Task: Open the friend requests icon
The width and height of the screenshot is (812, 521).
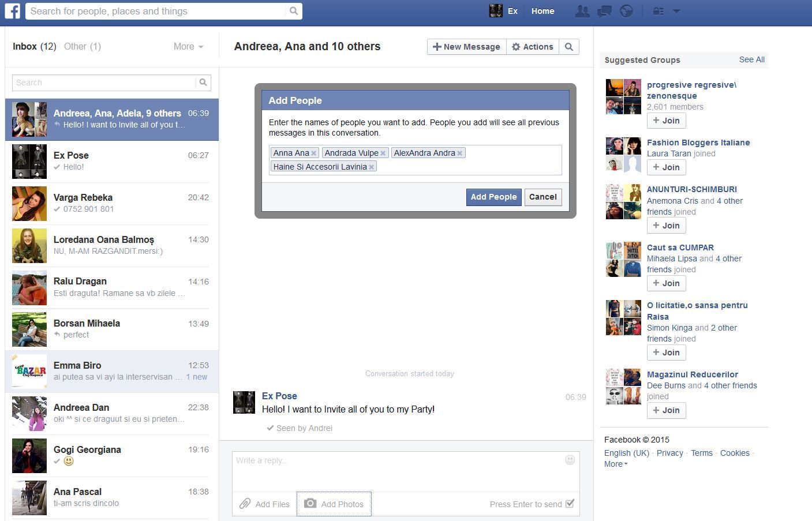Action: pyautogui.click(x=582, y=11)
